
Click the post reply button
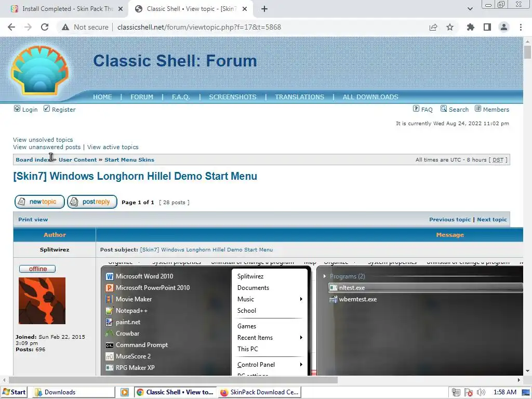[x=92, y=202]
